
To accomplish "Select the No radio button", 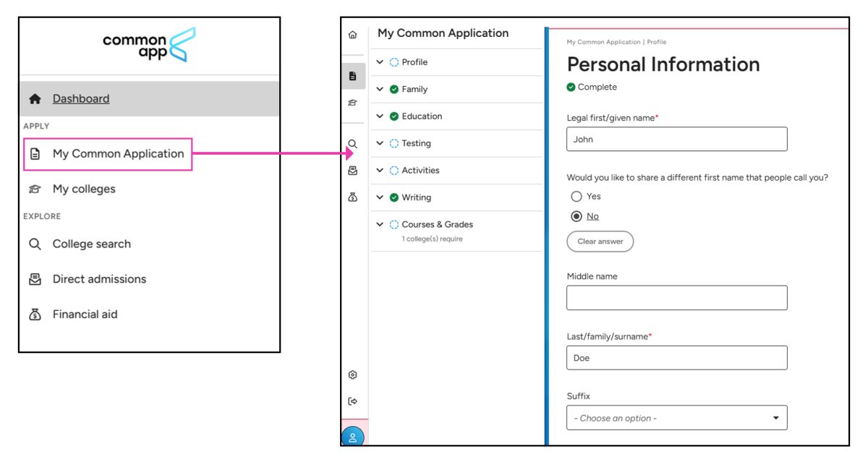I will click(x=576, y=216).
